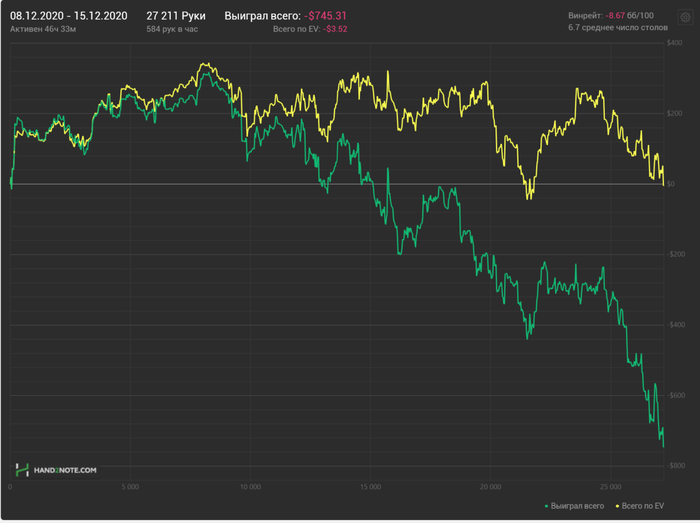Toggle the Всего по EV legend label
This screenshot has width=700, height=523.
(644, 506)
